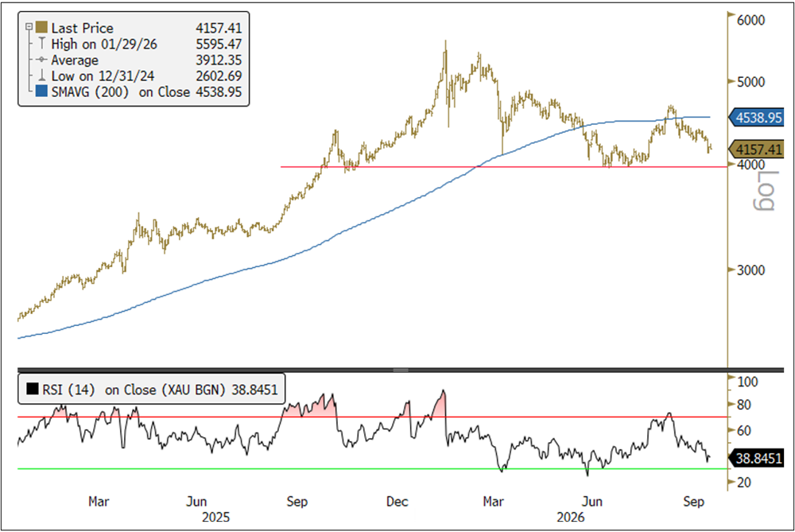This screenshot has width=795, height=532.
Task: Click the 6000 price axis label
Action: tap(751, 20)
